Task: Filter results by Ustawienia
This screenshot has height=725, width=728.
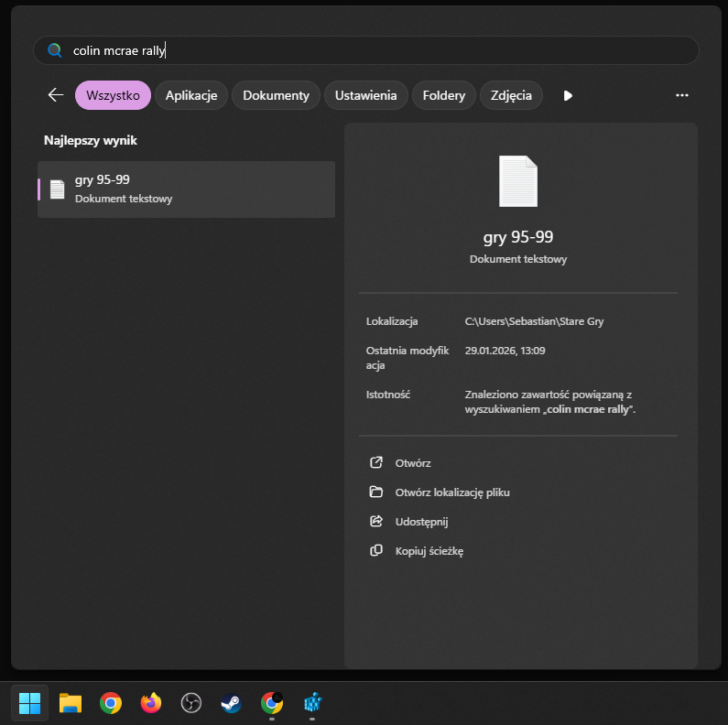Action: [365, 95]
